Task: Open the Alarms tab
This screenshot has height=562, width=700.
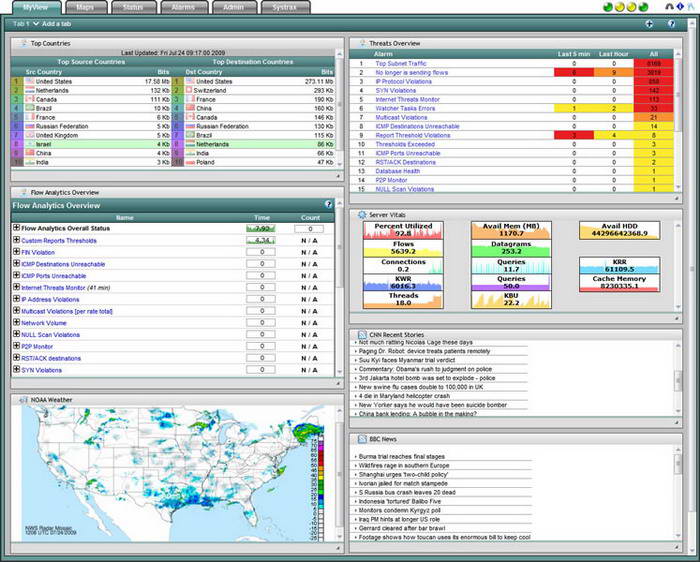Action: tap(184, 8)
